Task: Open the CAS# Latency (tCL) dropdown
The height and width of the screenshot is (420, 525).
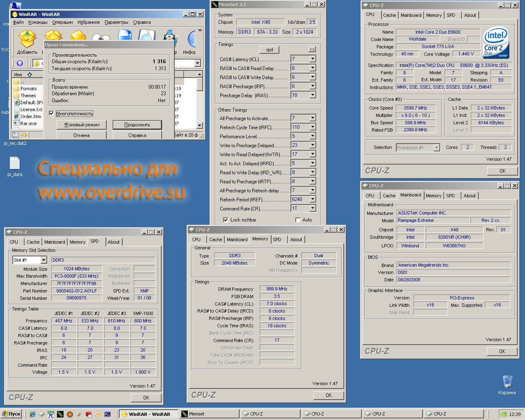Action: coord(313,59)
